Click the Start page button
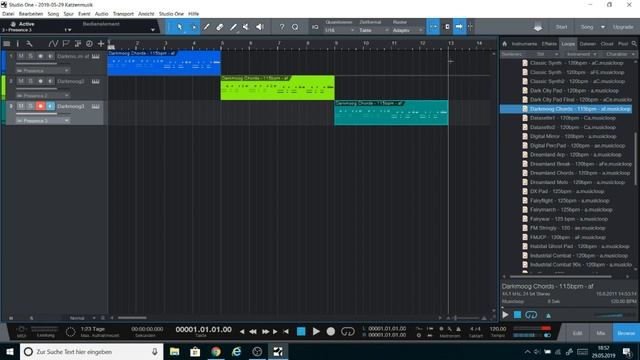The width and height of the screenshot is (640, 360). (x=561, y=27)
